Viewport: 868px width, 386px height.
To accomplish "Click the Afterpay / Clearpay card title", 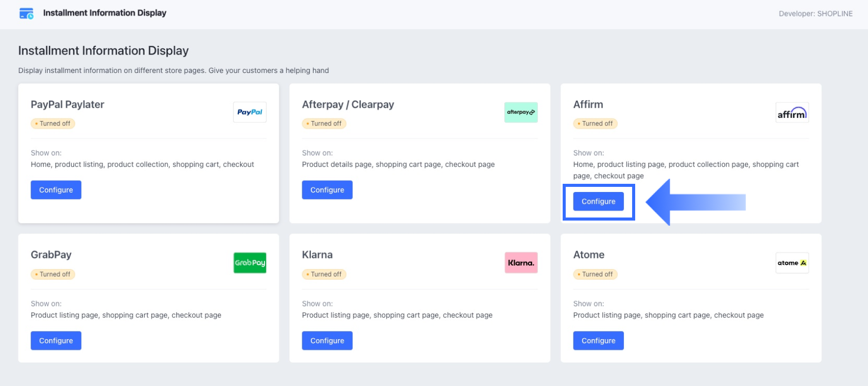I will tap(348, 105).
